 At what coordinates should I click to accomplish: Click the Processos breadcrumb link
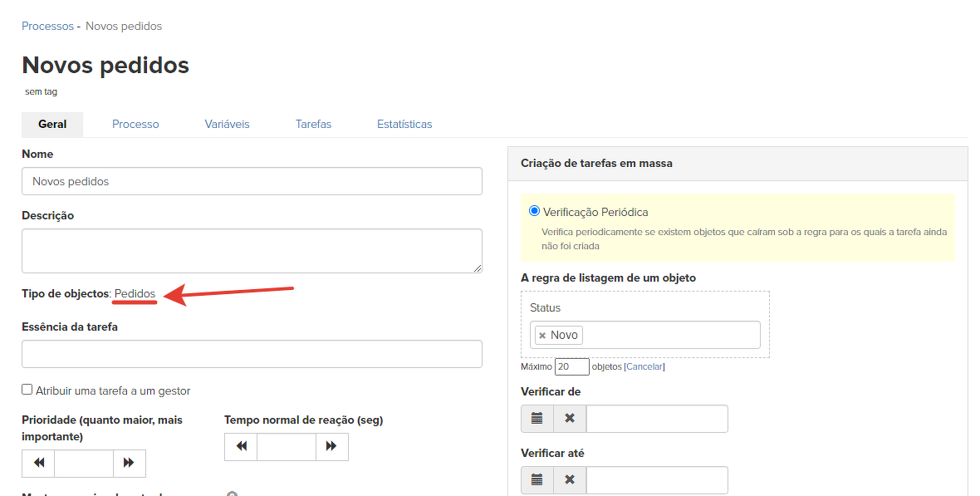coord(47,26)
